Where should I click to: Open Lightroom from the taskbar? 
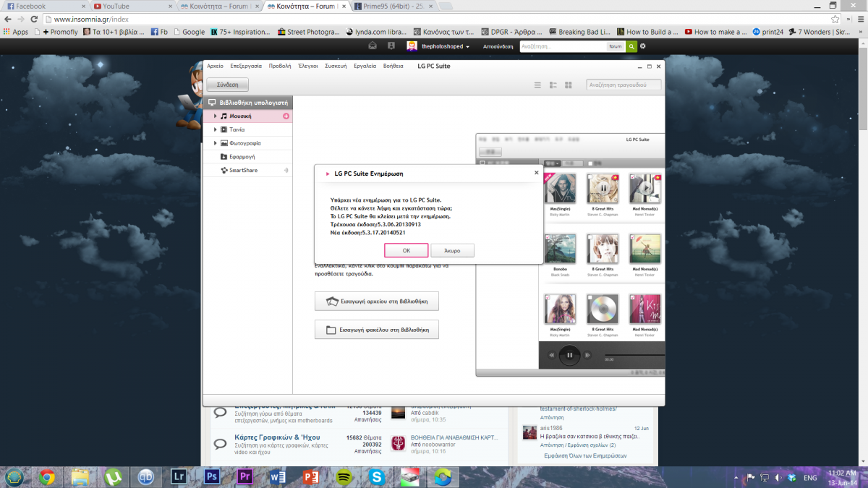[178, 476]
